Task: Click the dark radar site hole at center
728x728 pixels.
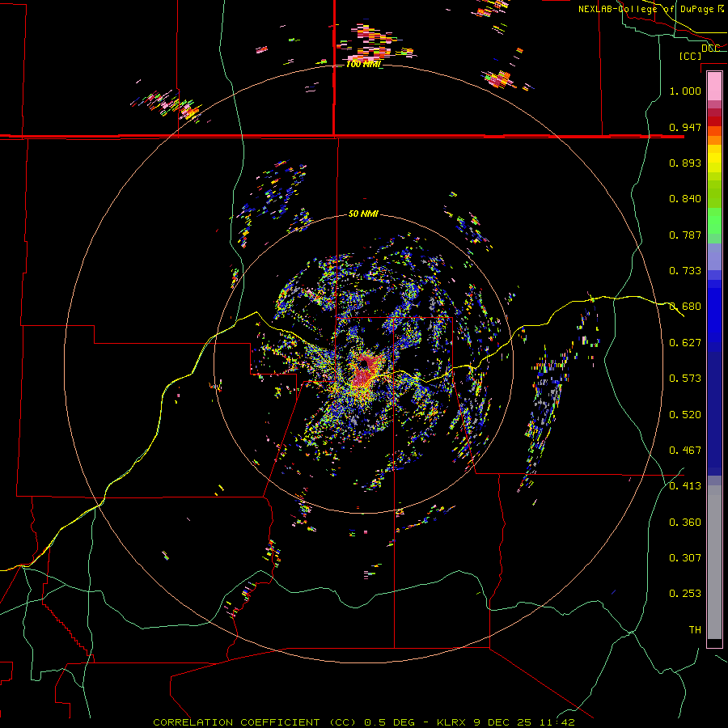Action: [362, 365]
